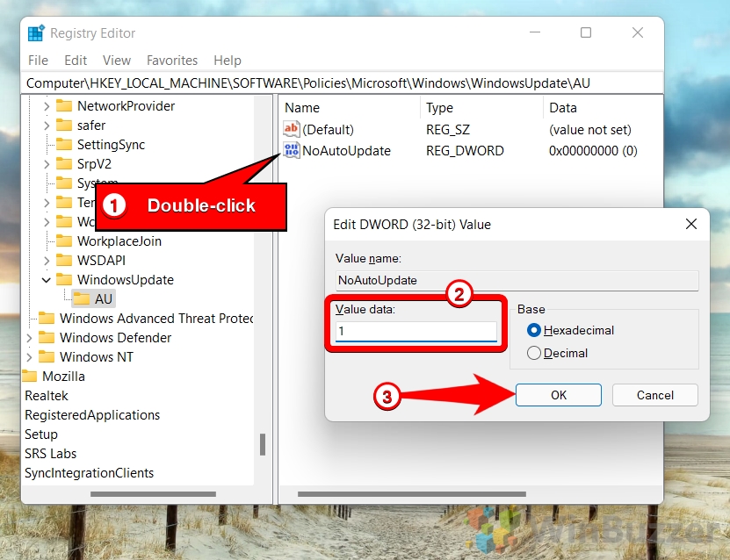Select the Realtek key
This screenshot has width=730, height=560.
46,396
